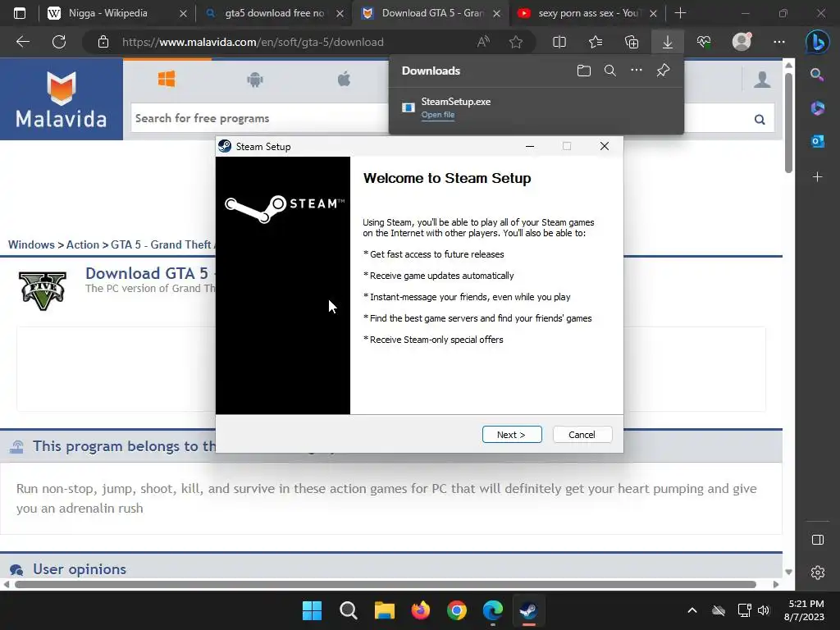Open taskbar Search
The width and height of the screenshot is (840, 630).
point(348,610)
